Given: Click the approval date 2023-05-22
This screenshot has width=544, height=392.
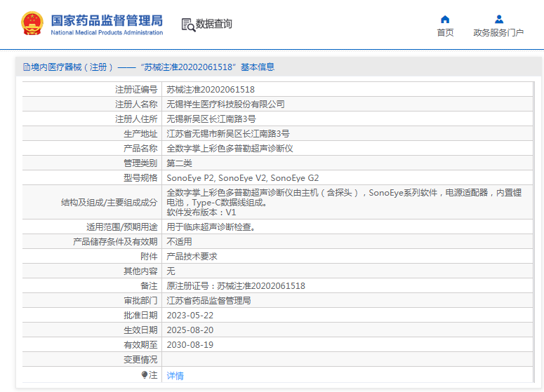Looking at the screenshot, I should pyautogui.click(x=190, y=316).
